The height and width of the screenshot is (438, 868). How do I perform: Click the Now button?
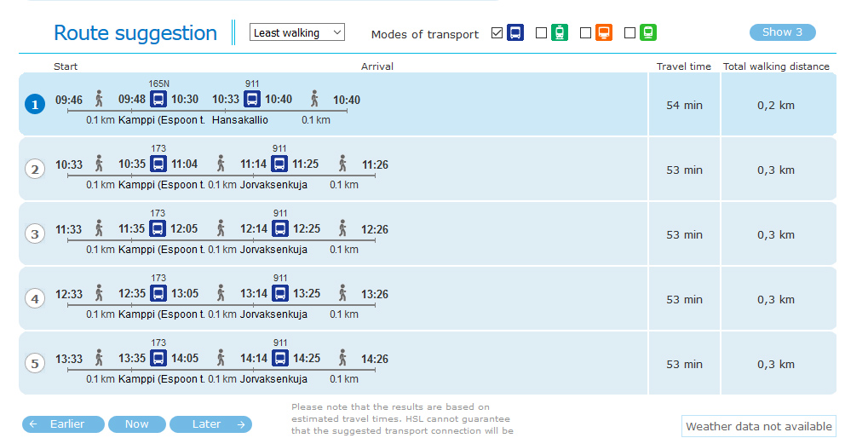(x=137, y=424)
